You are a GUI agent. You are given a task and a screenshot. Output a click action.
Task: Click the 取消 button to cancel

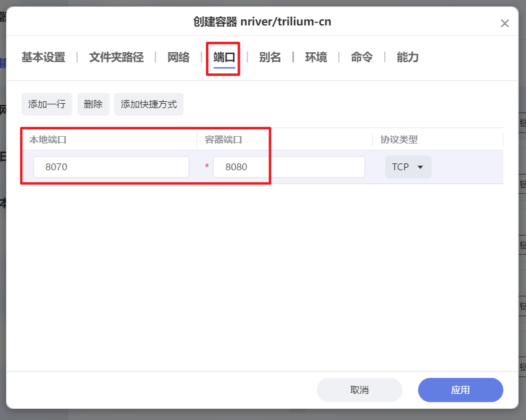[x=359, y=390]
